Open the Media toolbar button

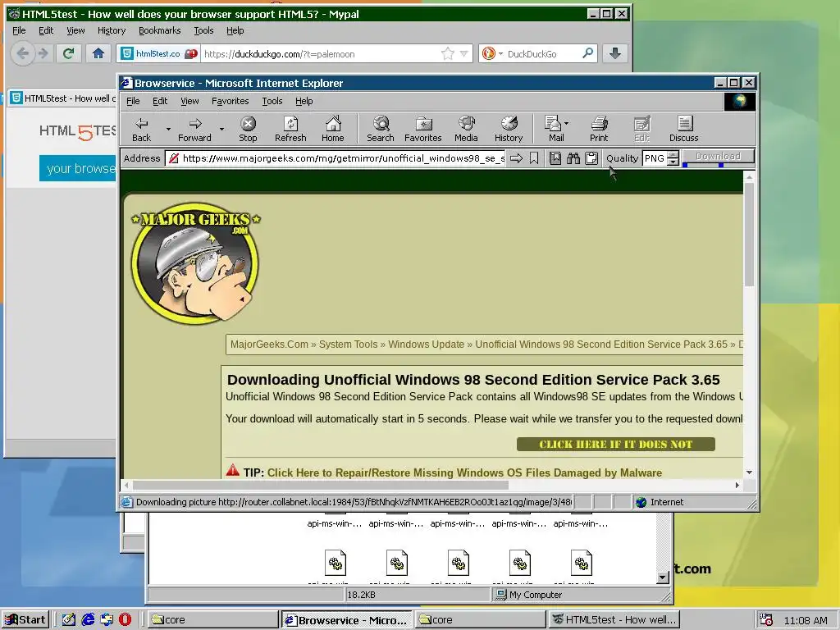click(x=466, y=130)
